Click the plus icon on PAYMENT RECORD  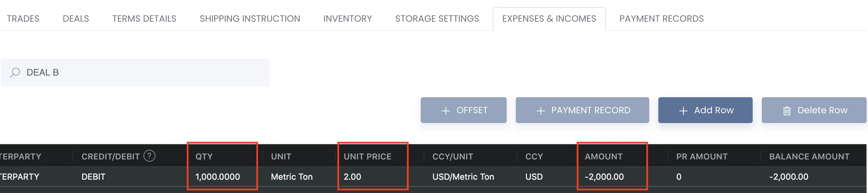pos(541,111)
